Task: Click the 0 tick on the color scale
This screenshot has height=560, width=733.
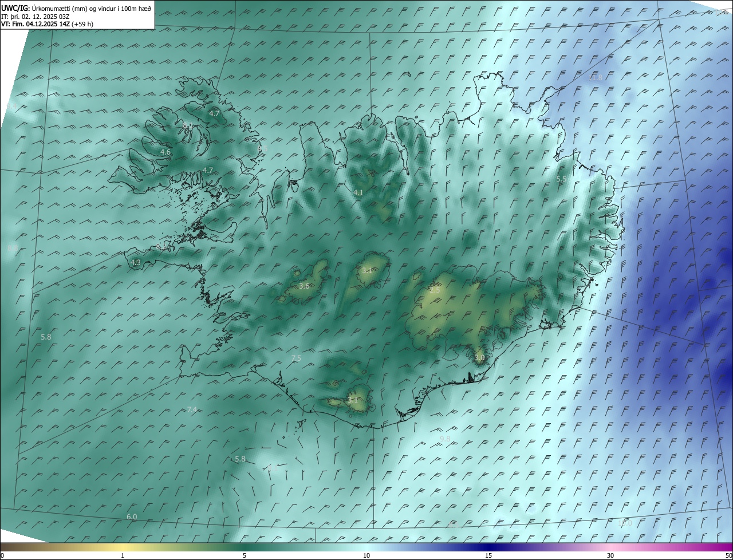Action: point(2,555)
